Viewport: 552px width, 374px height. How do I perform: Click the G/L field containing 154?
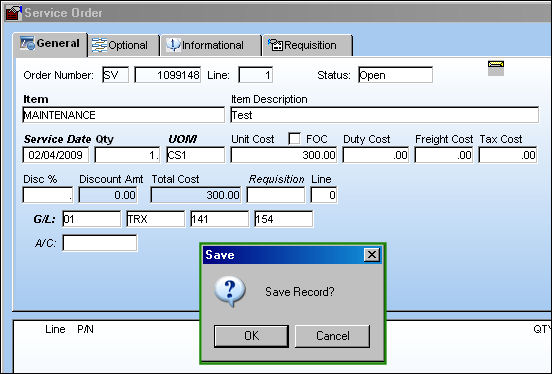point(284,219)
